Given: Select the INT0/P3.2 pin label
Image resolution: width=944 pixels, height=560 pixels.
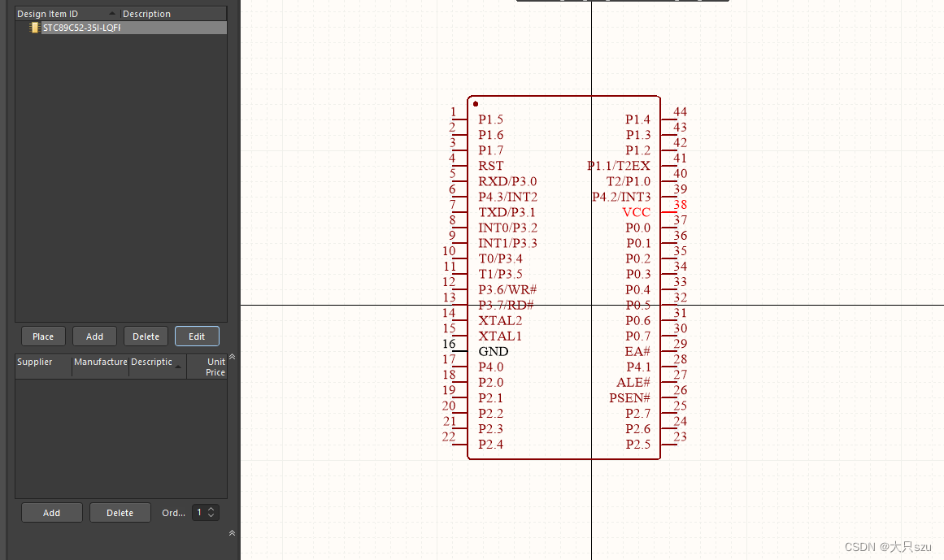Looking at the screenshot, I should tap(507, 228).
